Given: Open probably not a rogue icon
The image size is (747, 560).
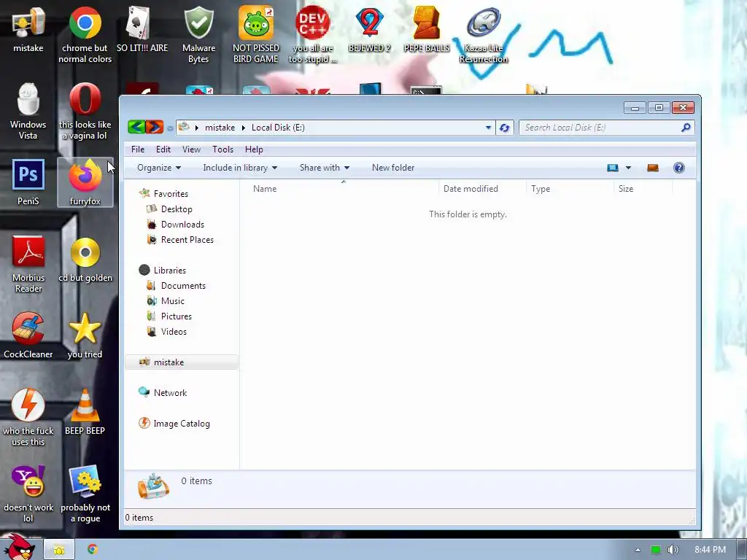Looking at the screenshot, I should pos(85,494).
